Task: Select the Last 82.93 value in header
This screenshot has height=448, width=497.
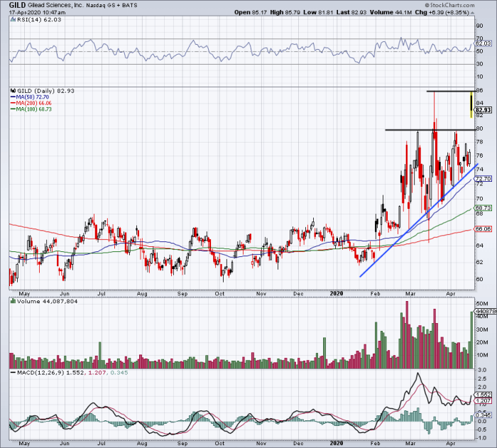Action: point(351,12)
